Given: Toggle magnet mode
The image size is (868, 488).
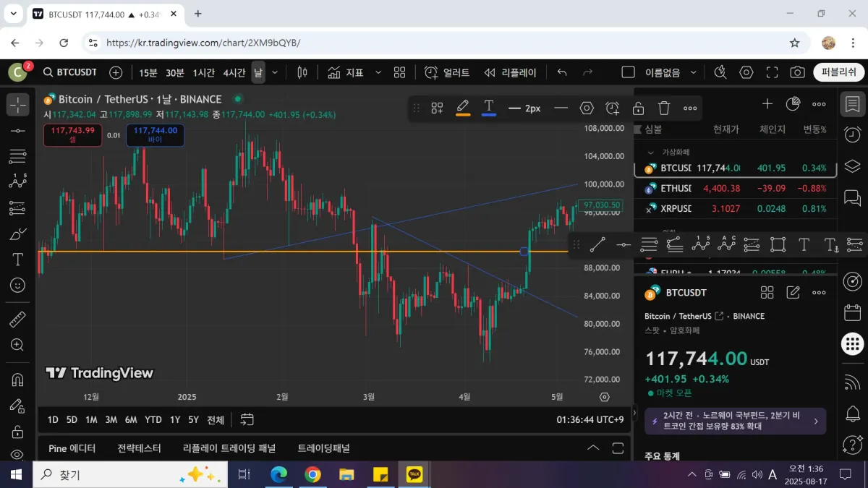Looking at the screenshot, I should coord(18,380).
